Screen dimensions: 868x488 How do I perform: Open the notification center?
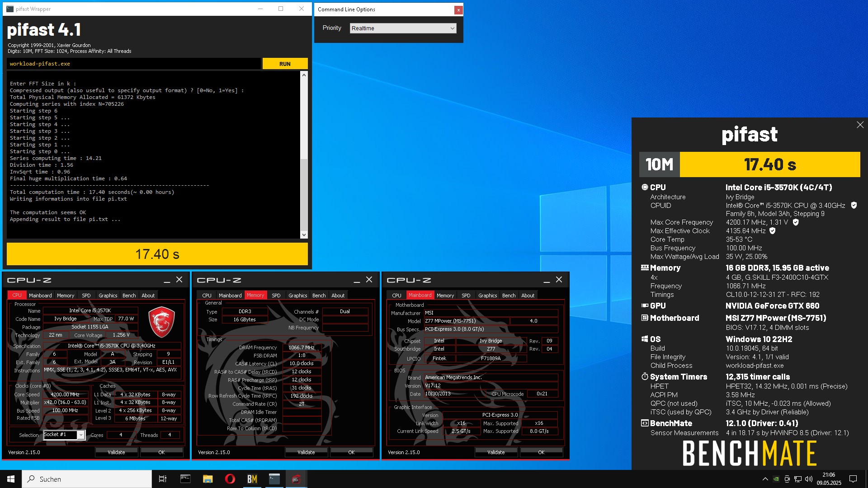(x=853, y=479)
